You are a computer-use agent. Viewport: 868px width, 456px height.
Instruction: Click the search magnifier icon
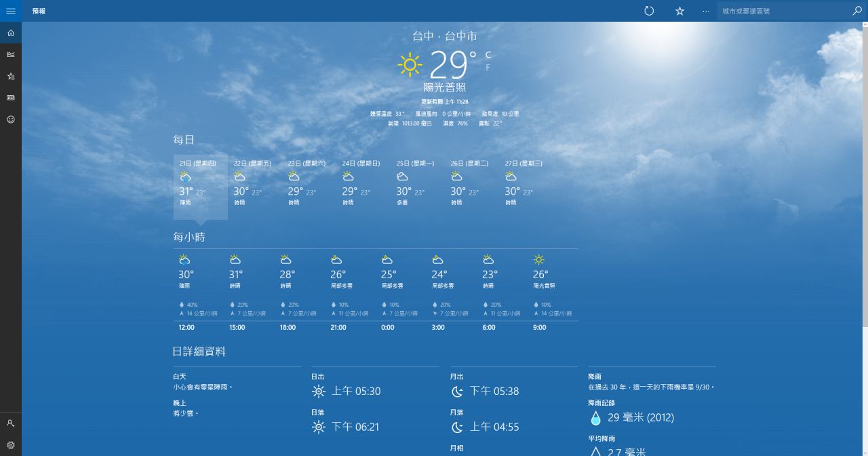(x=857, y=11)
